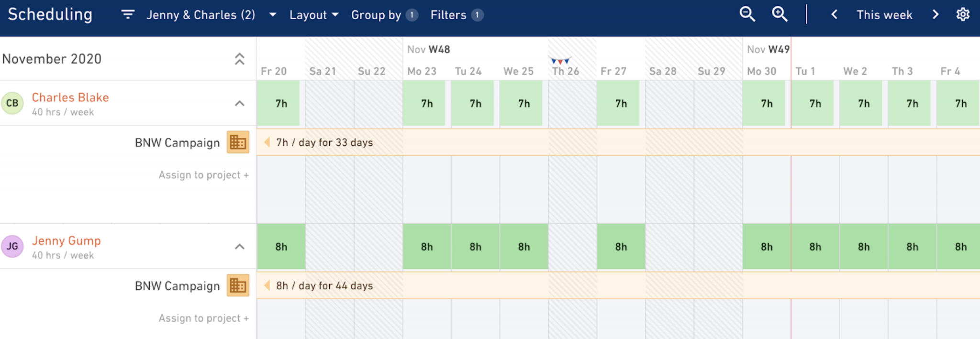This screenshot has height=339, width=980.
Task: Click the holiday flags marker on Th 26
Action: tap(560, 61)
